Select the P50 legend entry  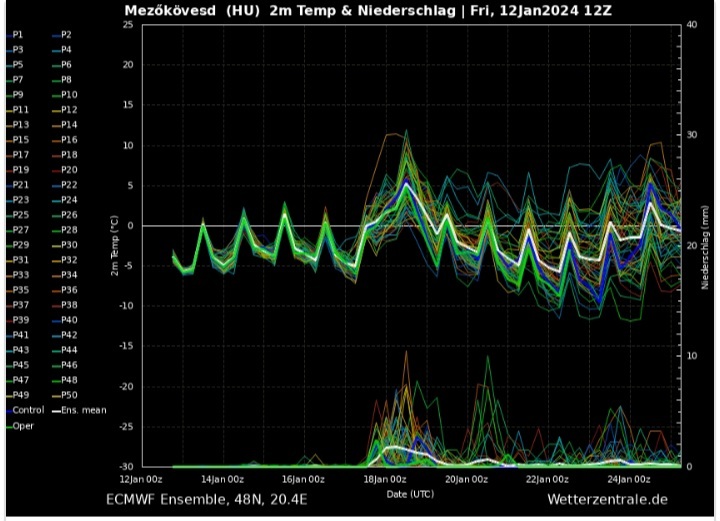68,395
